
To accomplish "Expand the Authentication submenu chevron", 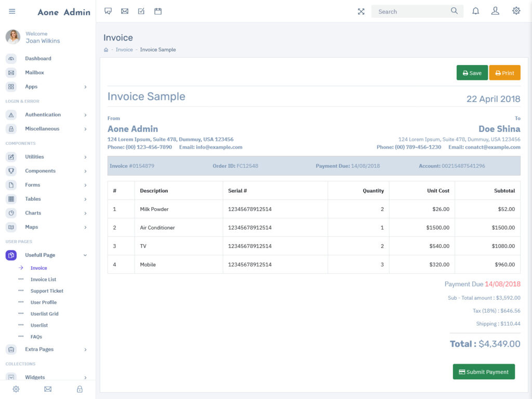I will (85, 115).
